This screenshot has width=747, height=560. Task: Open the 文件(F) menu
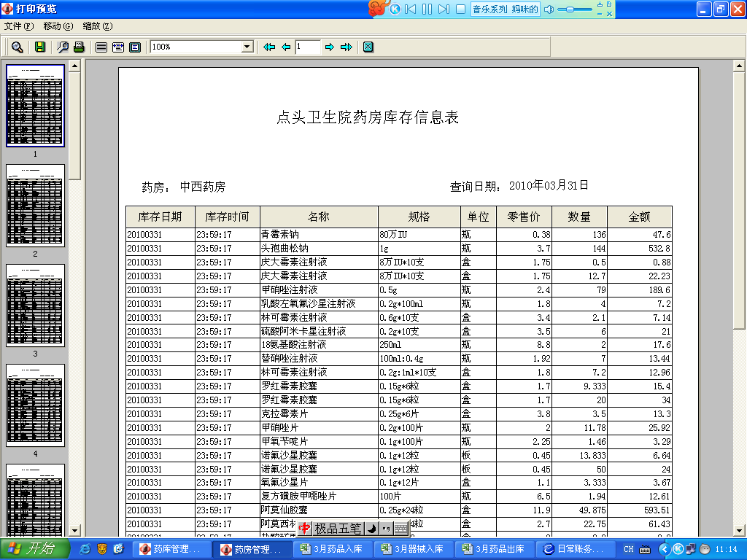click(18, 26)
